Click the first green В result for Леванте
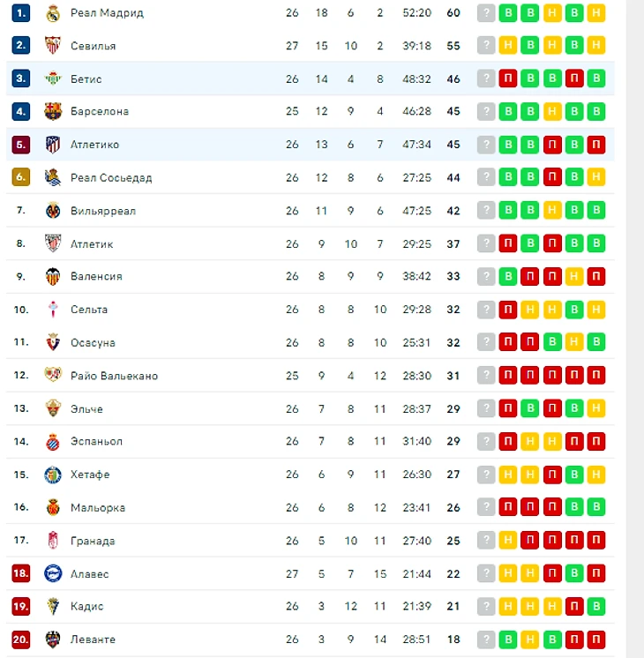 [508, 639]
